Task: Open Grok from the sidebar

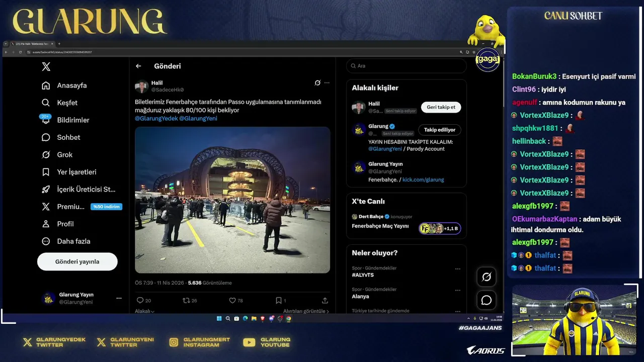Action: click(x=57, y=155)
